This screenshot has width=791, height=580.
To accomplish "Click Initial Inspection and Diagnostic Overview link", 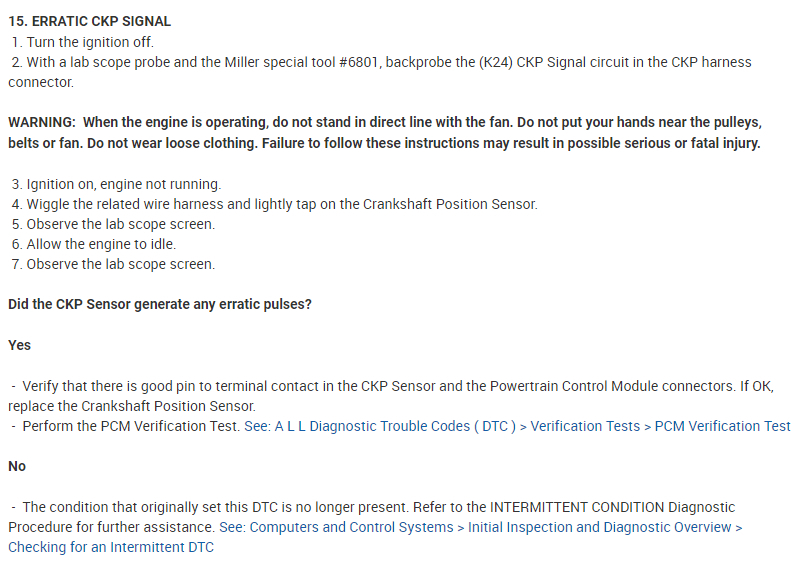I will 599,527.
